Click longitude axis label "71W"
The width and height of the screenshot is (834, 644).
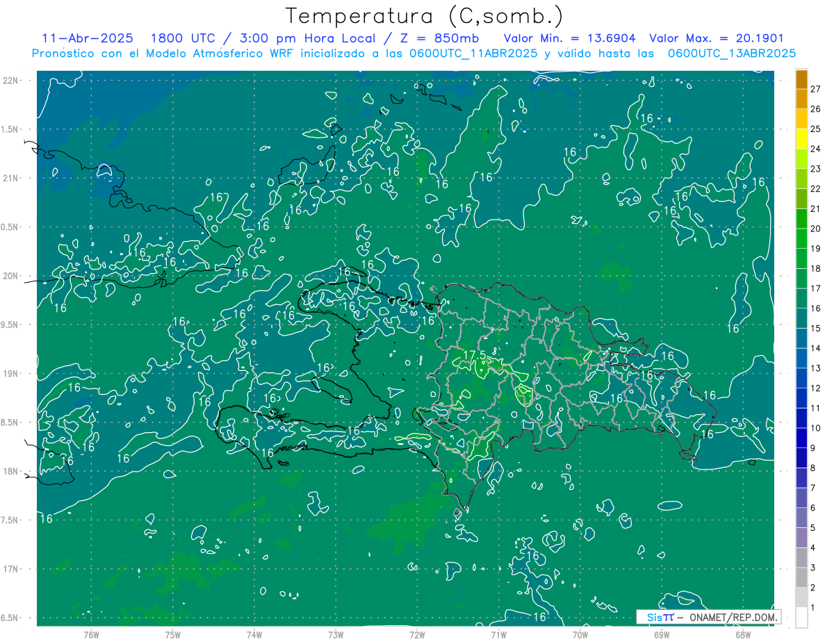[x=498, y=634]
